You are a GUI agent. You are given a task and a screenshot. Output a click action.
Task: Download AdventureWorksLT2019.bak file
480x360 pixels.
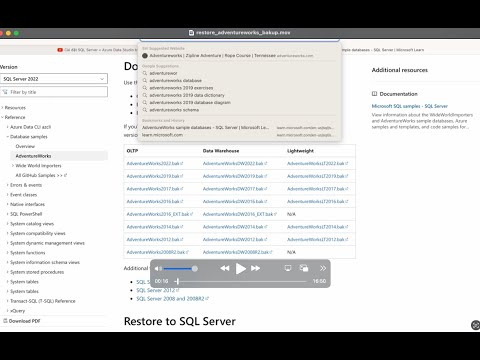(318, 176)
